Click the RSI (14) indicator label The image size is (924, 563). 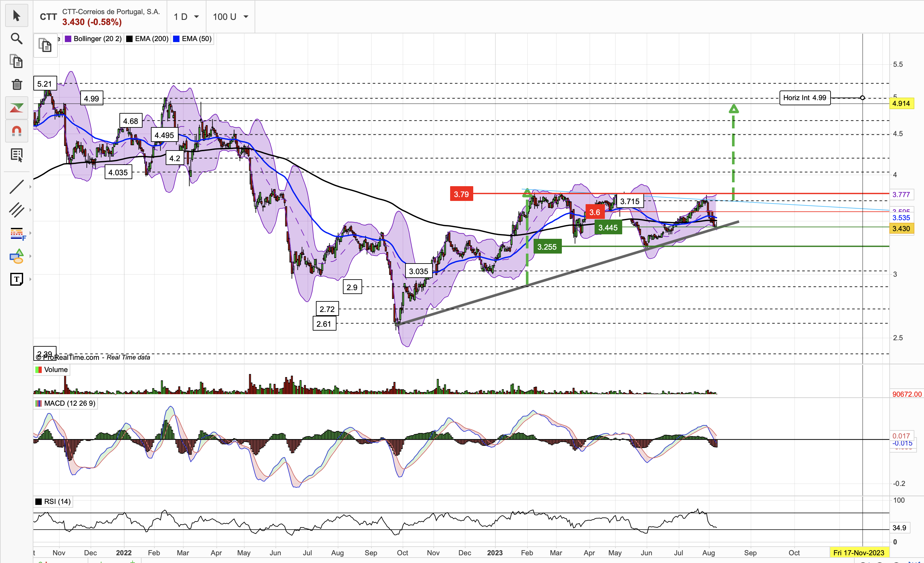pyautogui.click(x=57, y=501)
